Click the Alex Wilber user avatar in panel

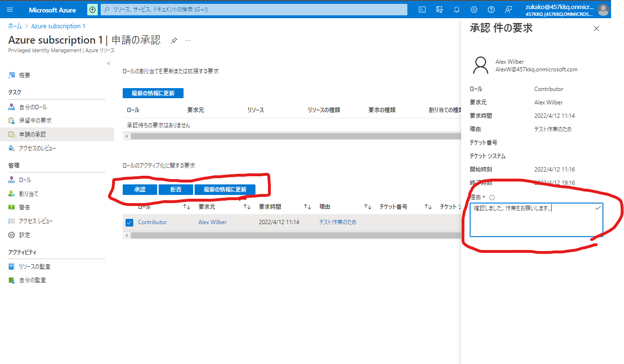(481, 65)
